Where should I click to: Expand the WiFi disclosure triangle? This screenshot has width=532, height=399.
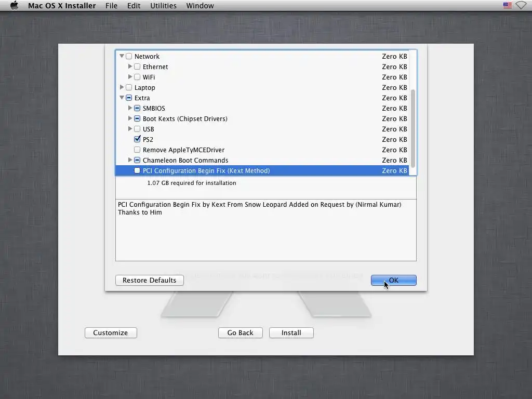coord(130,77)
